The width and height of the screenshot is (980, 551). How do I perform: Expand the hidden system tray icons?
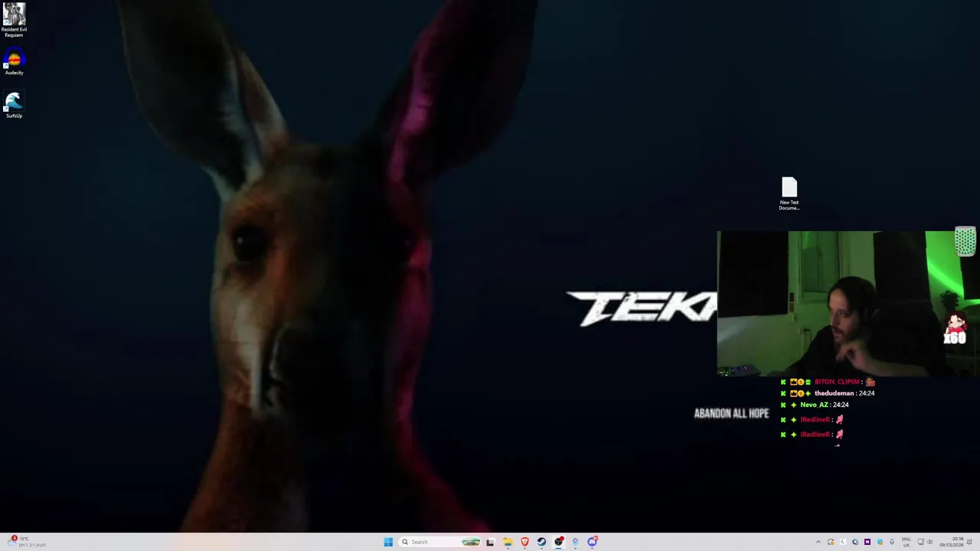pos(818,542)
